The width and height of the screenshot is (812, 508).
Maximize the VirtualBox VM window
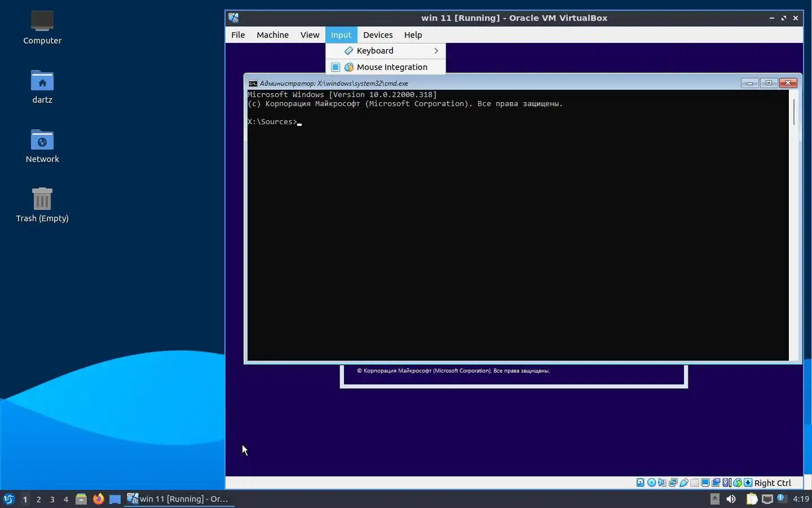784,18
